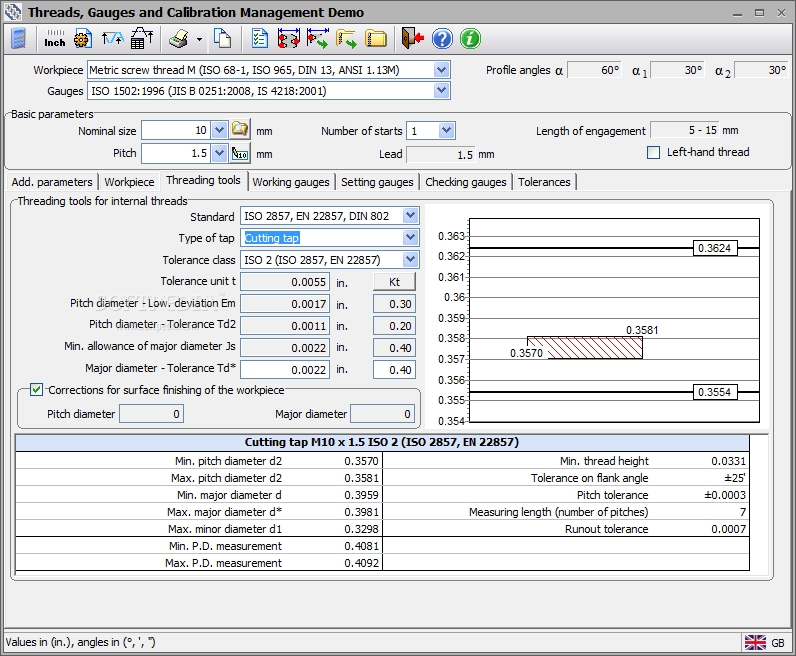Click the nominal size folder browse icon
Viewport: 796px width, 656px height.
(x=240, y=130)
